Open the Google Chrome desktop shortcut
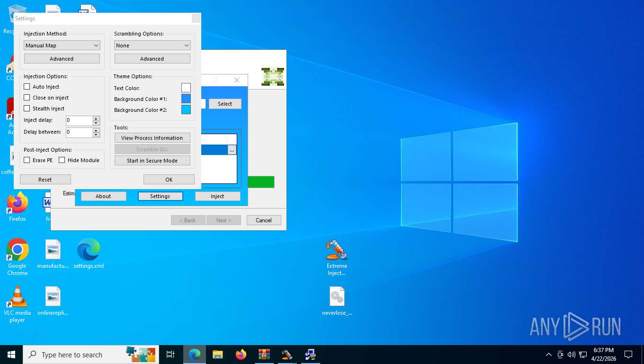 click(x=18, y=257)
